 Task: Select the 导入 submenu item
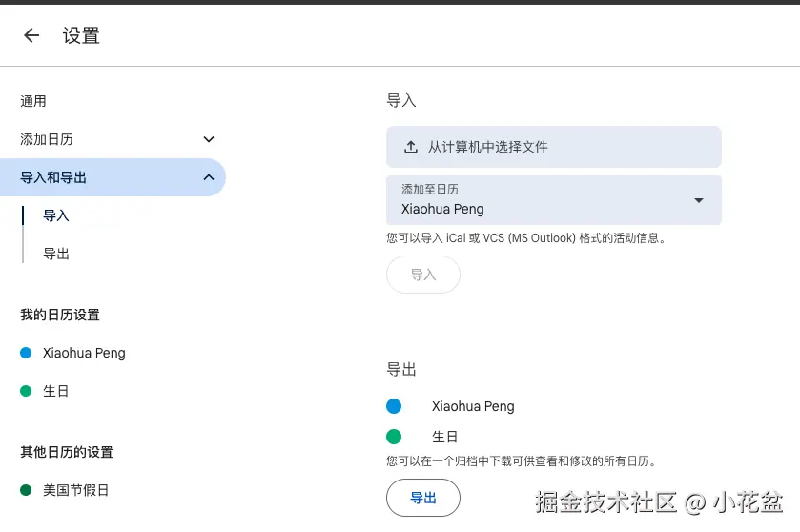tap(56, 215)
